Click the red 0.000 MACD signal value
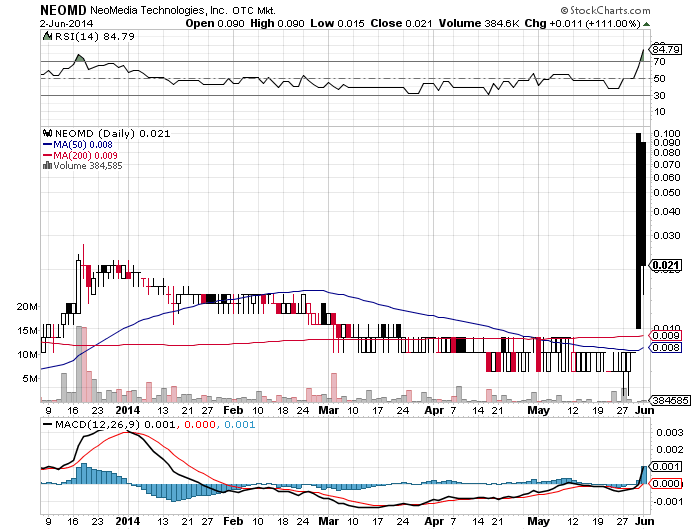The image size is (700, 530). 200,424
